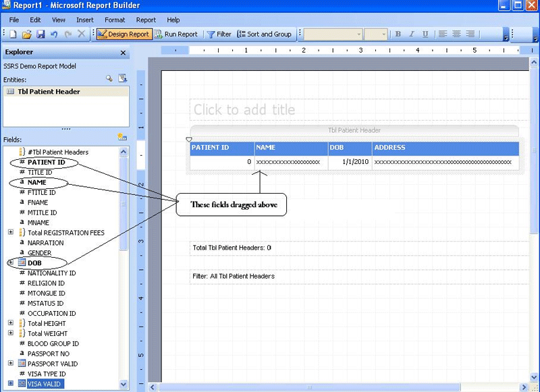Image resolution: width=540 pixels, height=392 pixels.
Task: Click the entities view icon beside search
Action: click(x=123, y=78)
